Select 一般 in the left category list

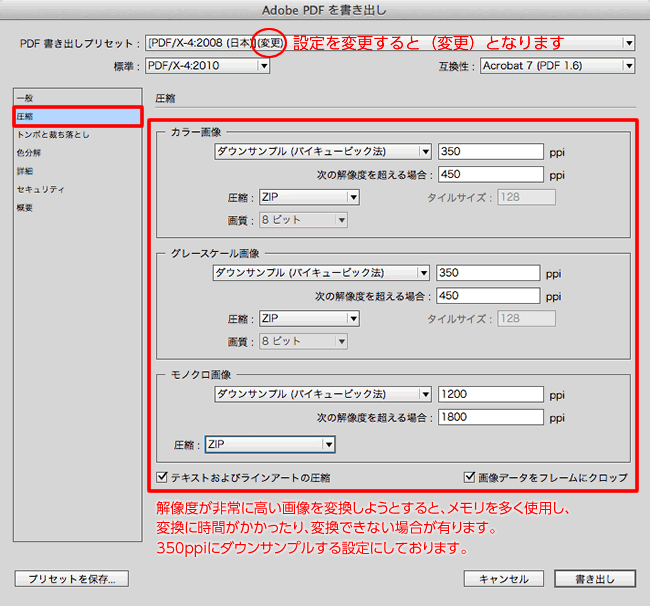tap(78, 98)
